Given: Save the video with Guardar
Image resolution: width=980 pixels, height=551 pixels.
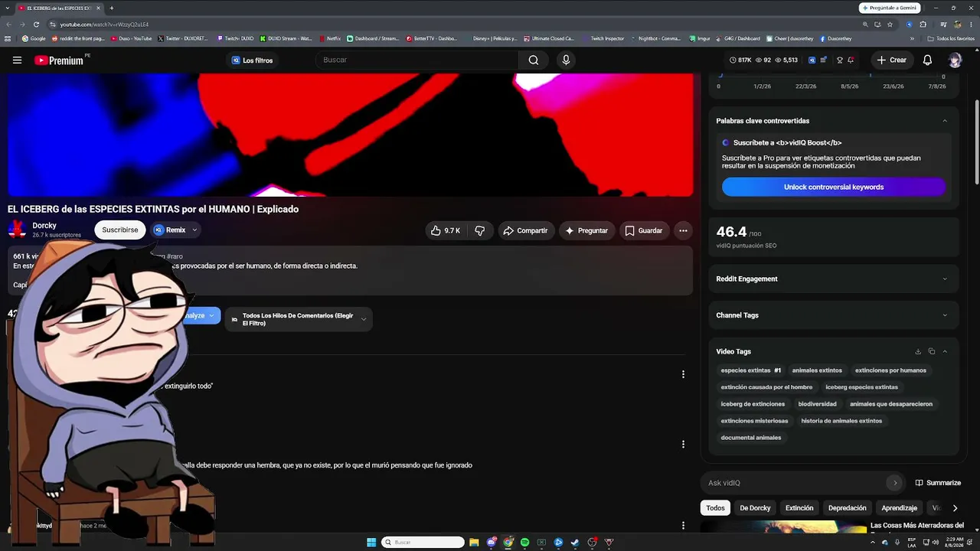Looking at the screenshot, I should pyautogui.click(x=644, y=230).
